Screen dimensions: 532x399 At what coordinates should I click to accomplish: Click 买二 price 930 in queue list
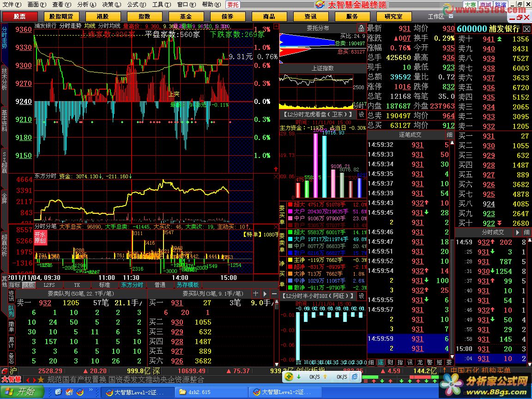[x=177, y=322]
